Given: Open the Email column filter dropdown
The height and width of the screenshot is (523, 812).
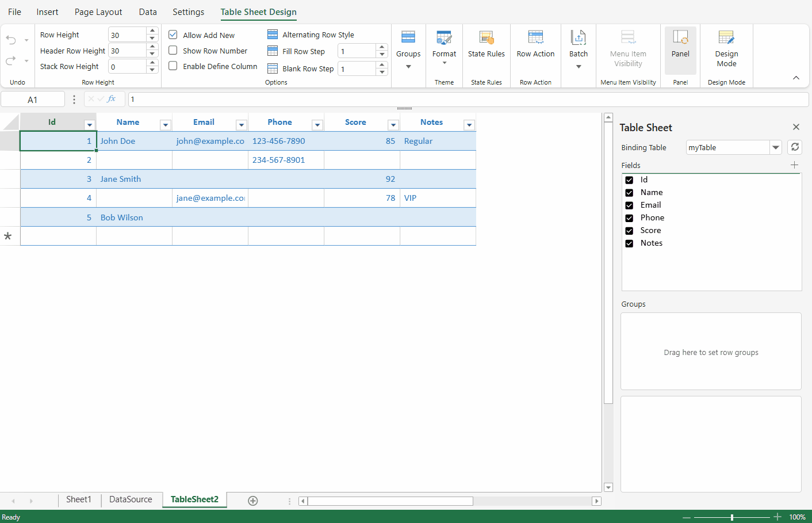Looking at the screenshot, I should click(x=242, y=125).
